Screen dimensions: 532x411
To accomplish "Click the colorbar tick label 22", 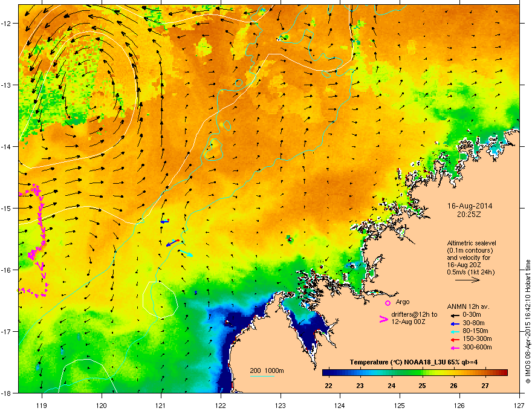I will [328, 386].
